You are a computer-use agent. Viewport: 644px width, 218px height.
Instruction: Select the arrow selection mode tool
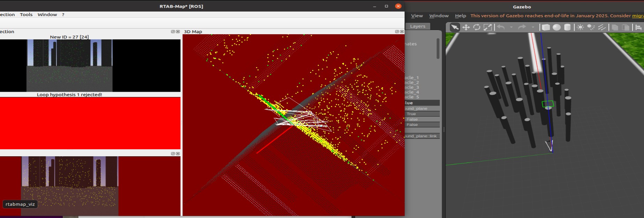[455, 27]
